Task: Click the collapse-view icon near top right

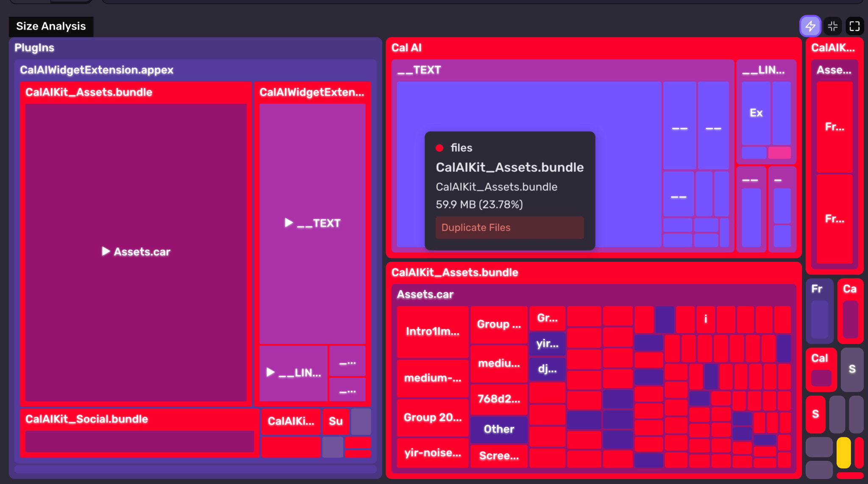Action: coord(833,26)
